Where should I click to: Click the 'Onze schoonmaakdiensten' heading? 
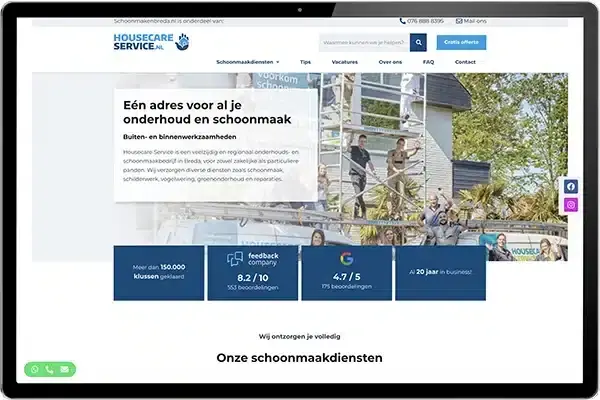pyautogui.click(x=299, y=358)
